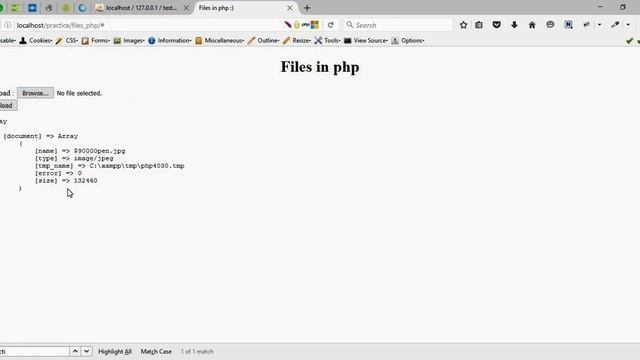Go to home page icon
Screen dimensions: 640x360
tap(532, 25)
